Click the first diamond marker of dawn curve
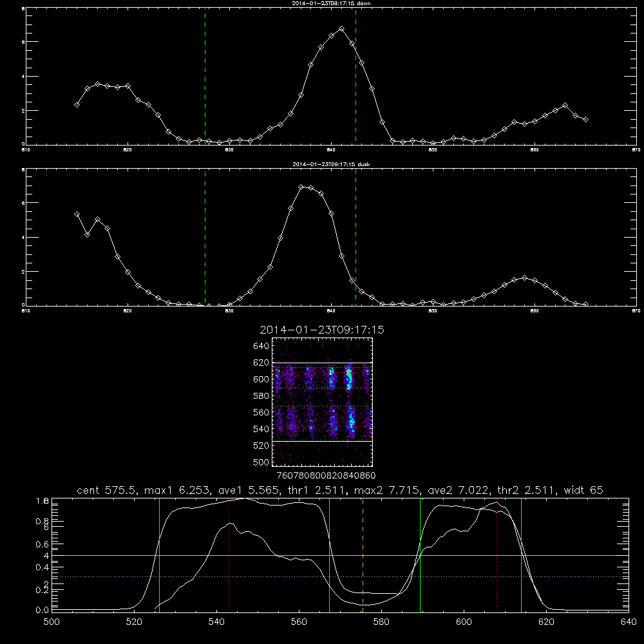 [77, 105]
